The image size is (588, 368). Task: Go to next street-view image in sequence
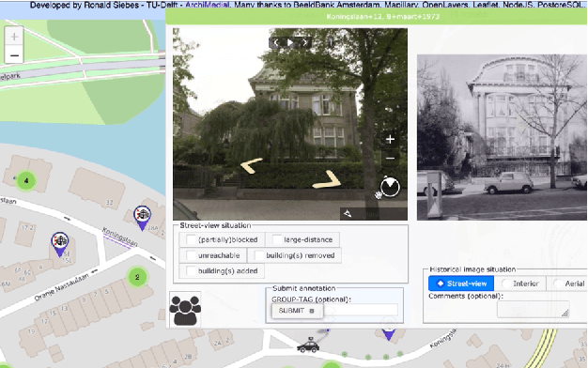(305, 43)
